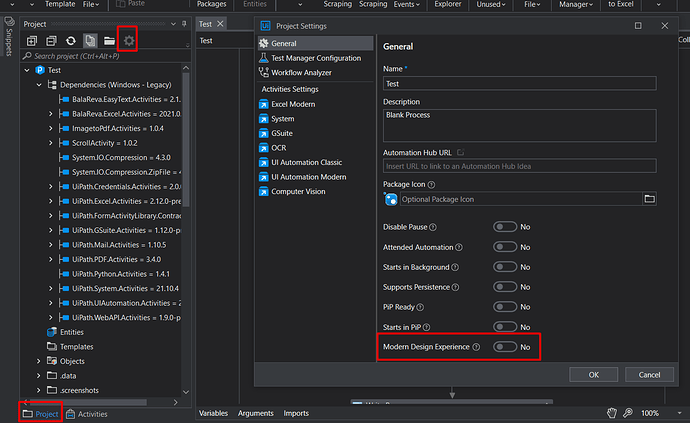690x423 pixels.
Task: Click the Description text box
Action: [x=520, y=125]
